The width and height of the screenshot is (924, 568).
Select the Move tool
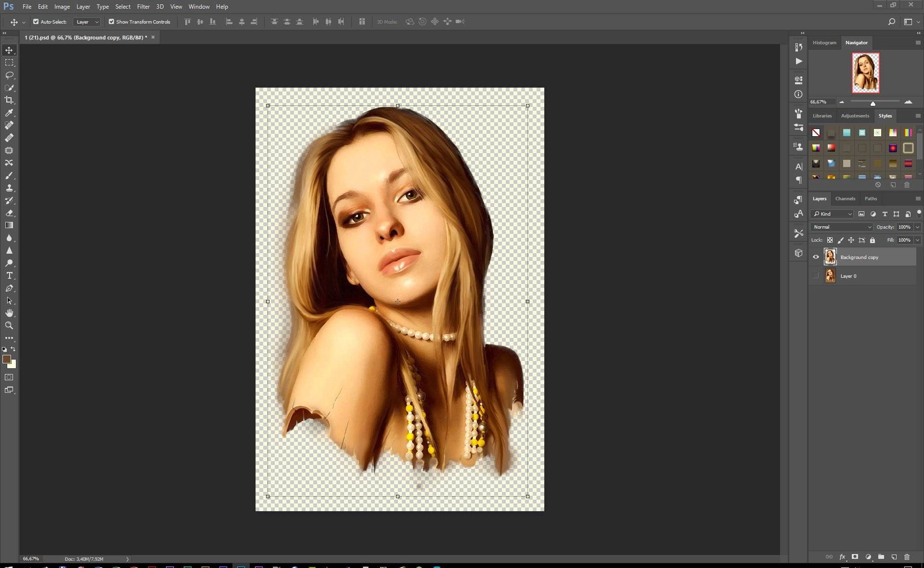9,50
